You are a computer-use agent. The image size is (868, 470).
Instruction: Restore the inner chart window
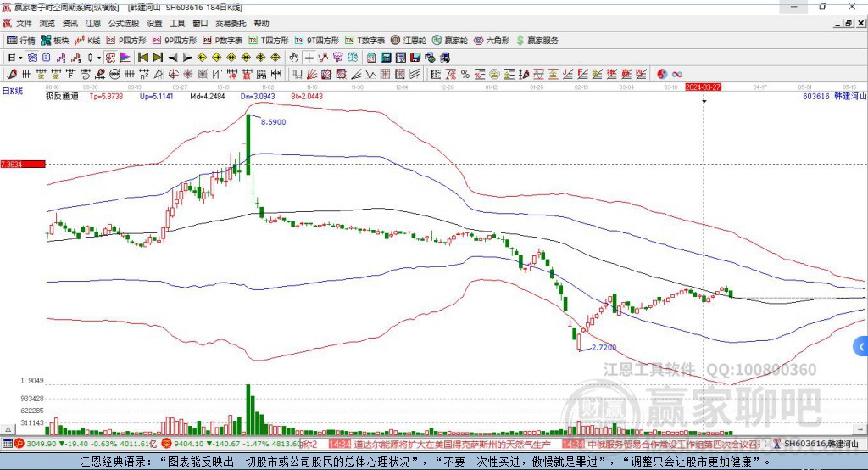point(849,23)
